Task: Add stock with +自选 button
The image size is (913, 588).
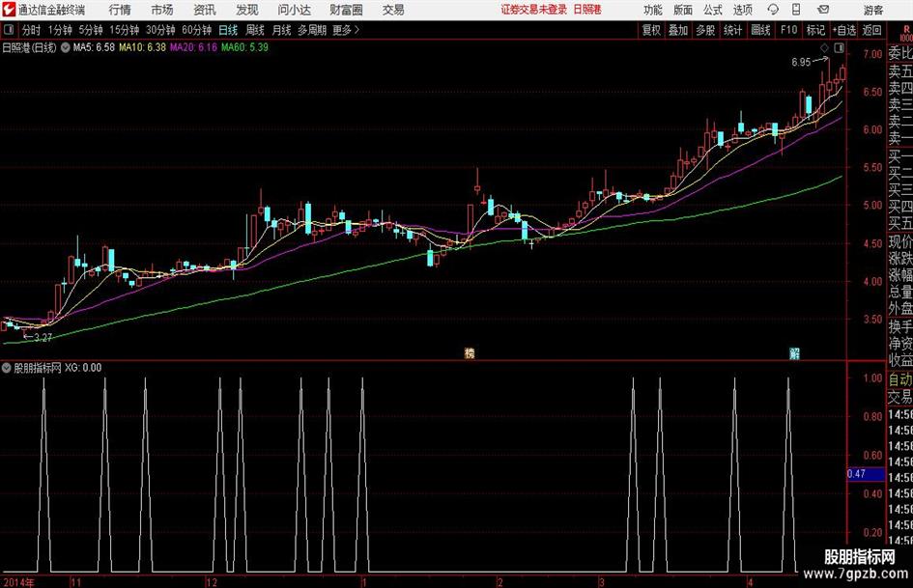Action: [x=843, y=30]
